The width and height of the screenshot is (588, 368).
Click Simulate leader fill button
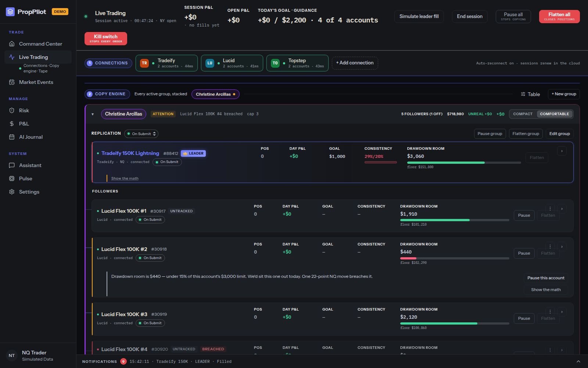coord(419,17)
